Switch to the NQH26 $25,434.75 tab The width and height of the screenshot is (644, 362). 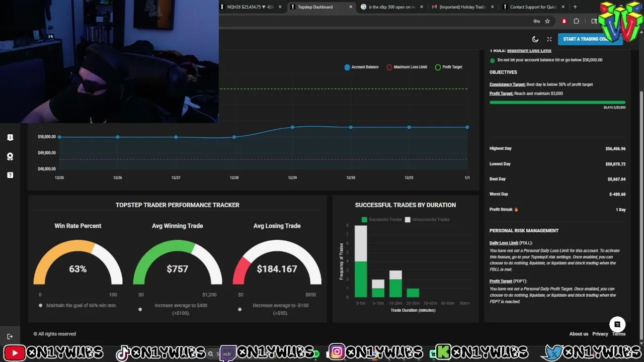pyautogui.click(x=250, y=7)
